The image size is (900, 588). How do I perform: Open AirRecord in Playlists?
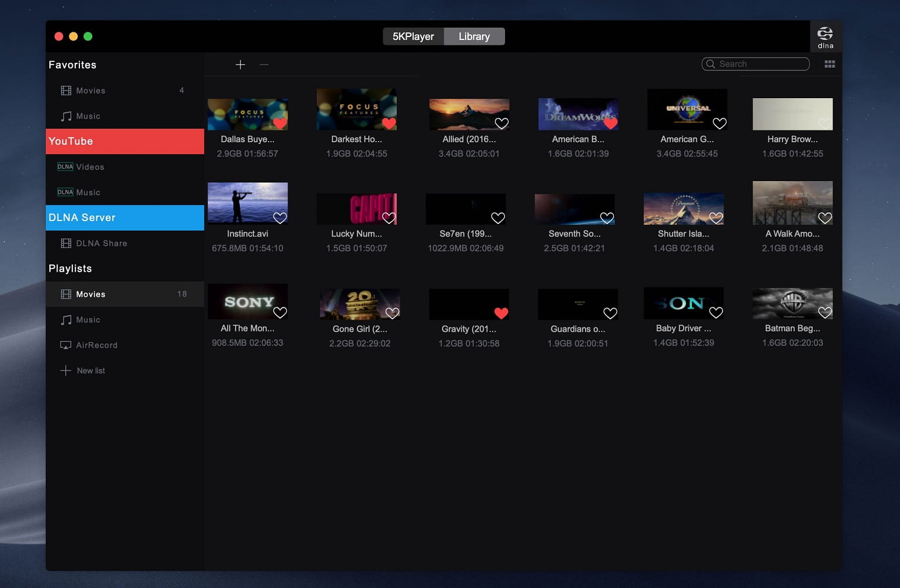pyautogui.click(x=96, y=345)
